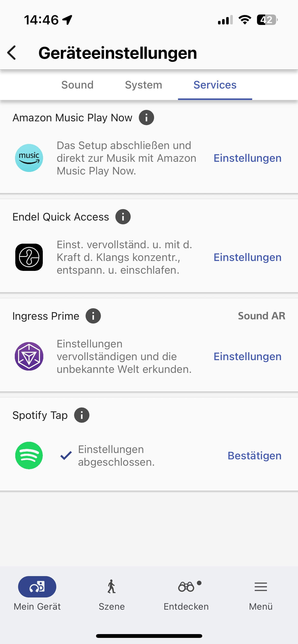Switch to the System tab
Screen dimensions: 298x644
click(x=143, y=85)
